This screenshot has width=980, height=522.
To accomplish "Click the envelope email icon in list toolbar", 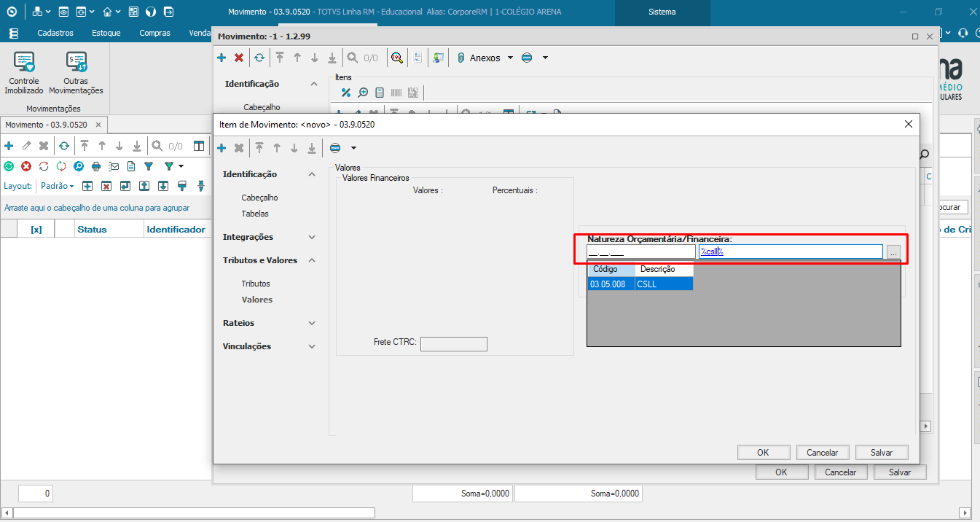I will [x=114, y=166].
